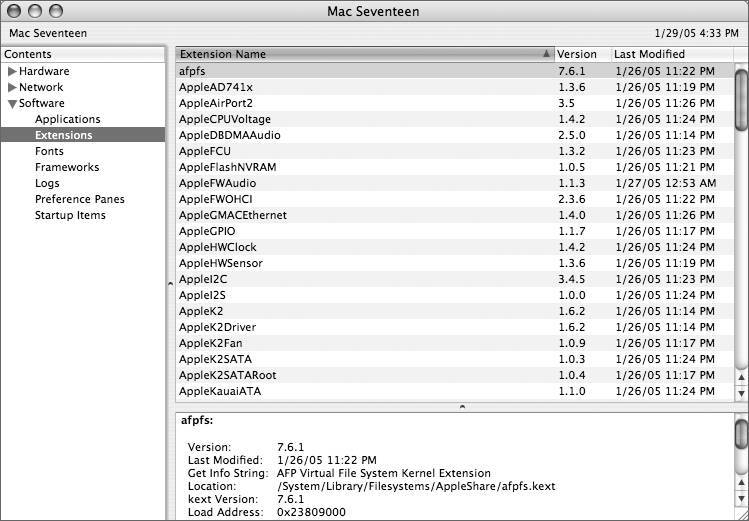
Task: Click the Contents column header
Action: (x=83, y=54)
